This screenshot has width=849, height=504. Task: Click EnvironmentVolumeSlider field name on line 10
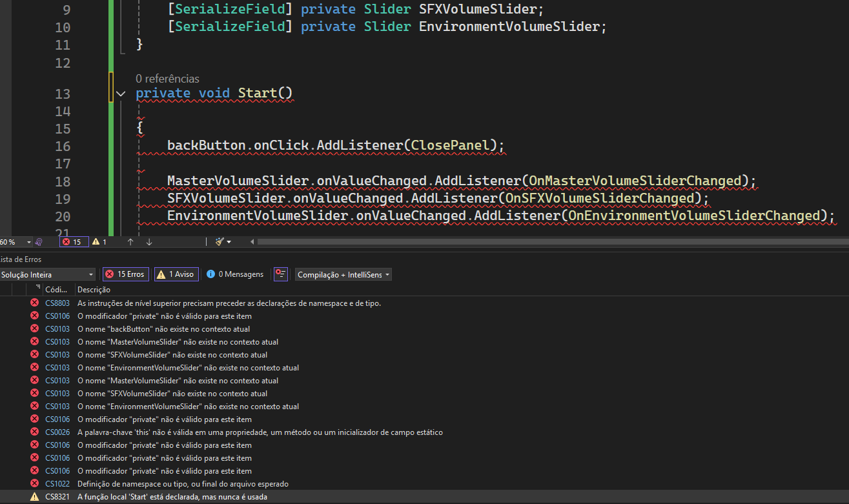(509, 26)
